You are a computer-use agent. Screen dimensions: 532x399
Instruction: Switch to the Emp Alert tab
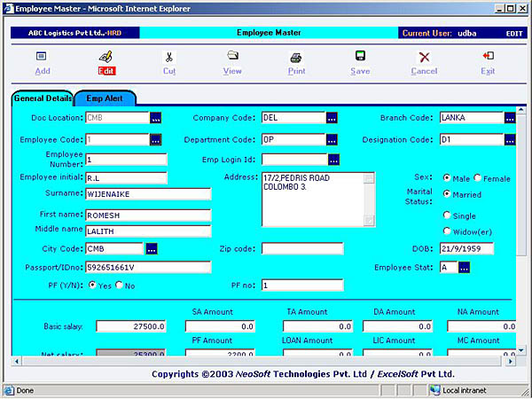105,98
